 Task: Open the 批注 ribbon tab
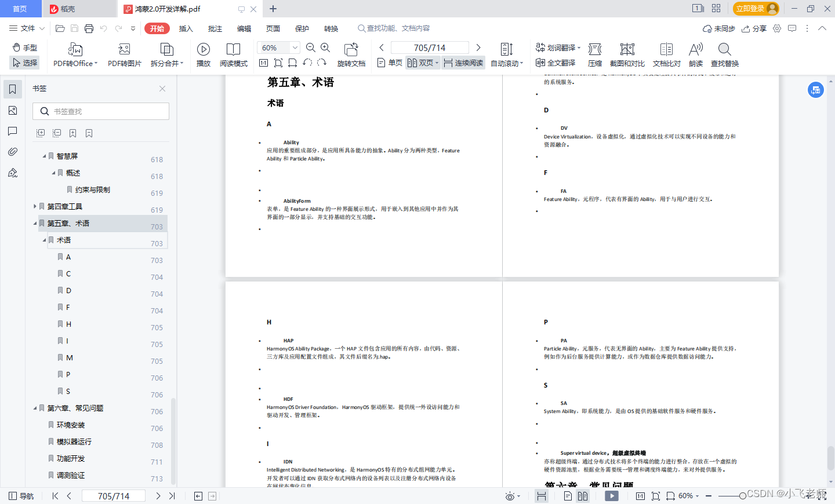click(x=215, y=28)
